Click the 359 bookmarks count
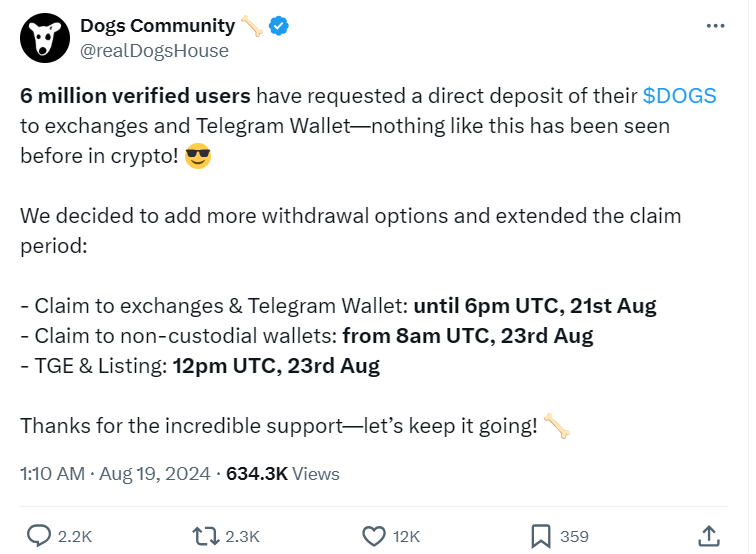 574,537
